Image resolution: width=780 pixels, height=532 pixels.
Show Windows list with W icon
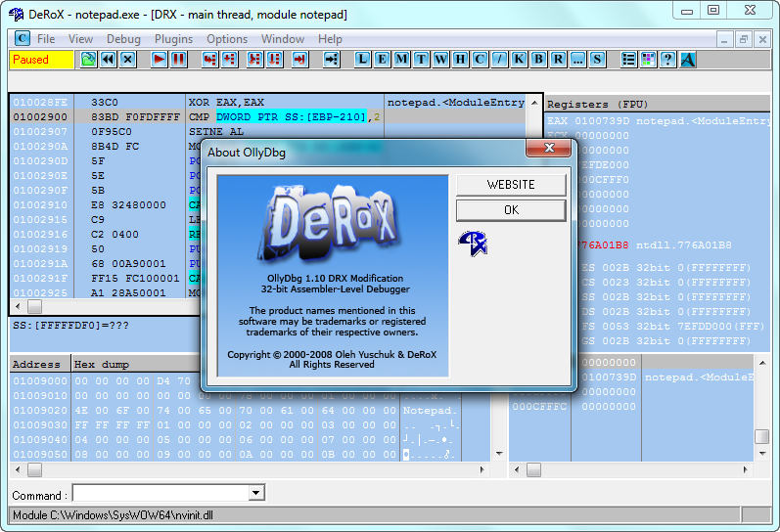pyautogui.click(x=440, y=60)
